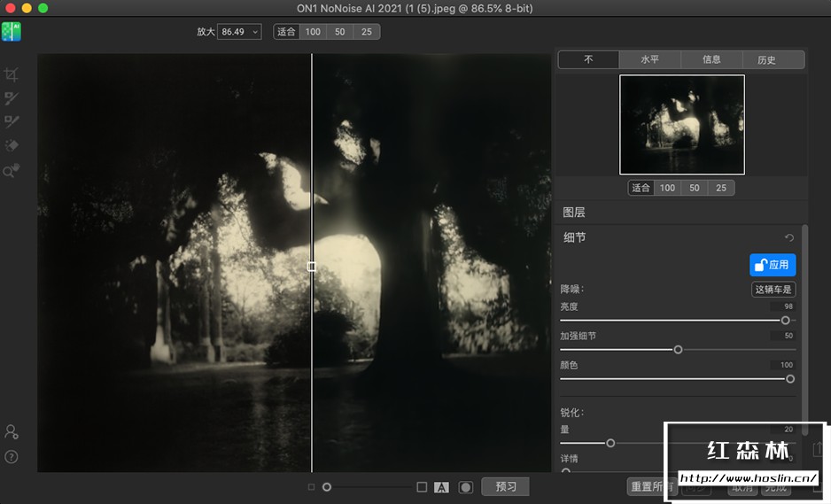Set navigator zoom to 25

point(721,188)
